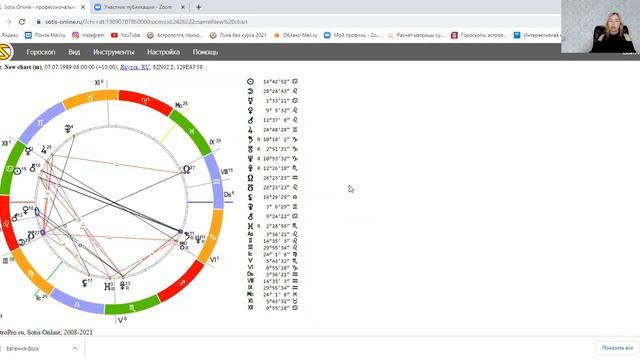This screenshot has height=360, width=640.
Task: Click the browser address bar URL
Action: click(x=146, y=22)
